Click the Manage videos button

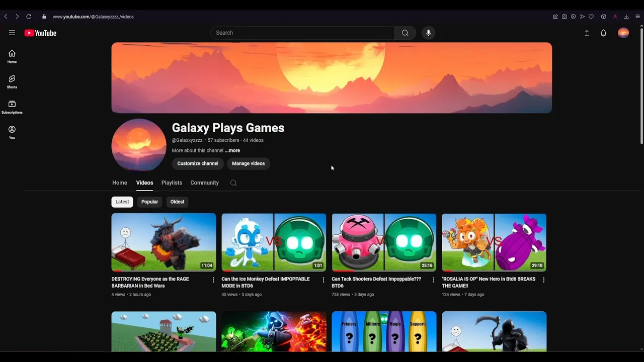point(248,163)
